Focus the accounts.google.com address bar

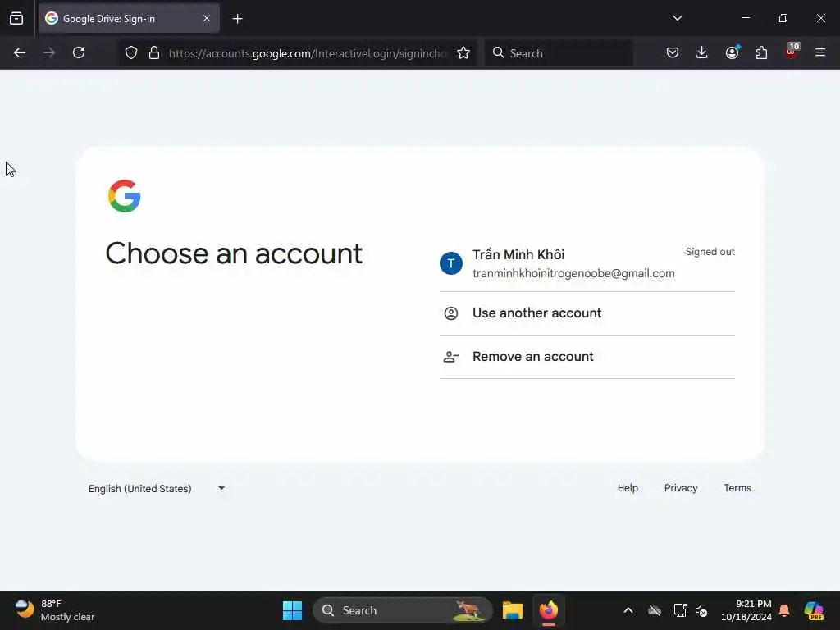(x=308, y=53)
